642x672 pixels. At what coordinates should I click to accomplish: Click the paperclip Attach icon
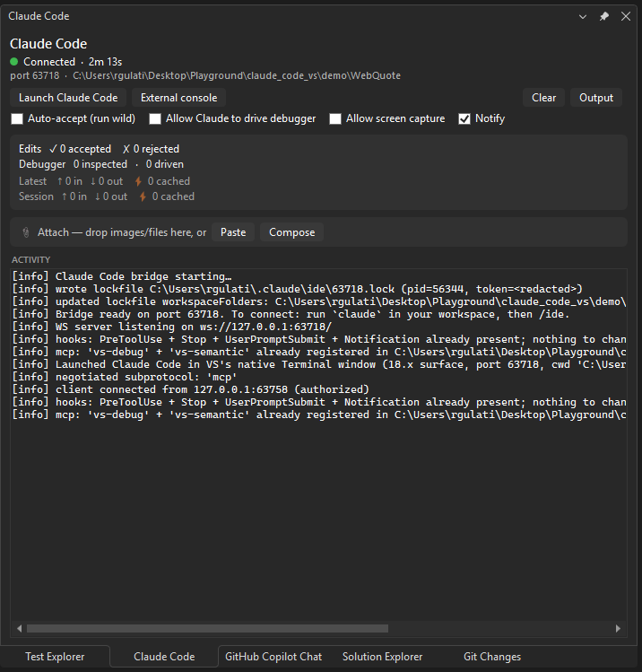pos(26,232)
